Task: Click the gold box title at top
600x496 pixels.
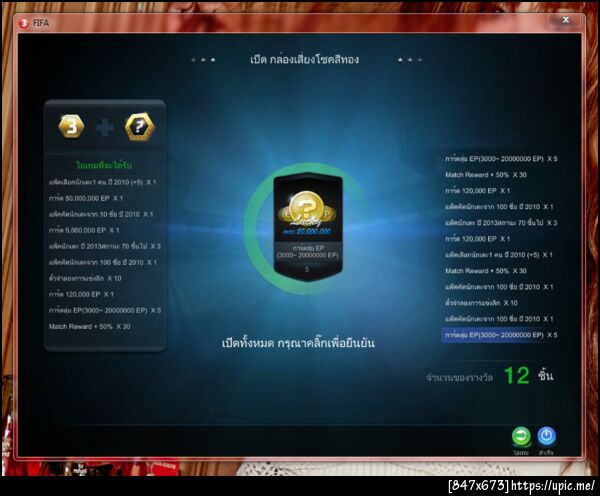Action: (x=305, y=59)
